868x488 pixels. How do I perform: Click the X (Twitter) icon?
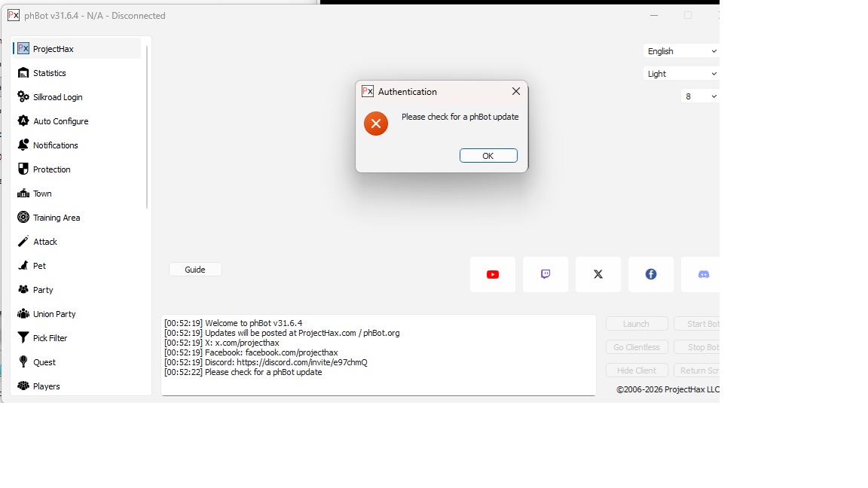598,274
